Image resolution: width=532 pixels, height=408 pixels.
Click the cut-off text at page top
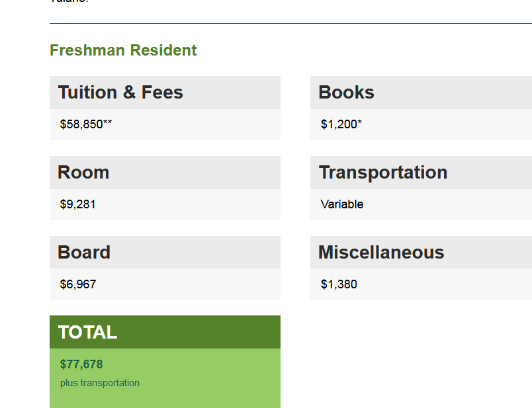pos(69,2)
